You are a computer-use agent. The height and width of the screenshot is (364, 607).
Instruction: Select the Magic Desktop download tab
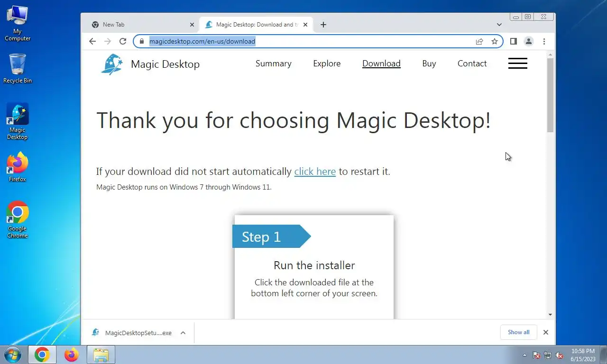[257, 25]
